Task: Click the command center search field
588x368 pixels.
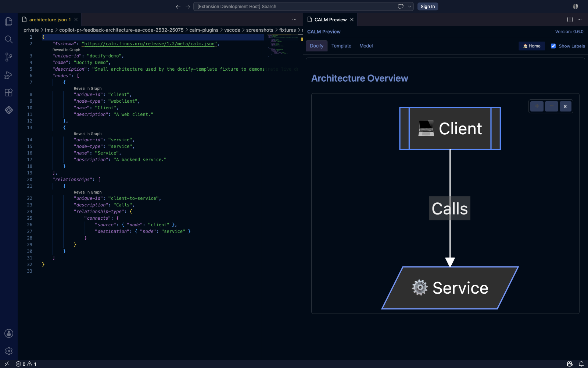Action: [294, 7]
